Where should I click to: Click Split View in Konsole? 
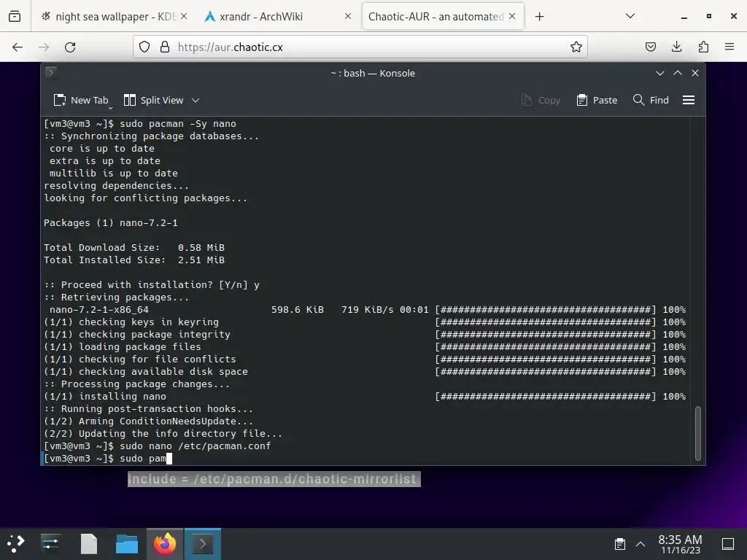point(153,101)
